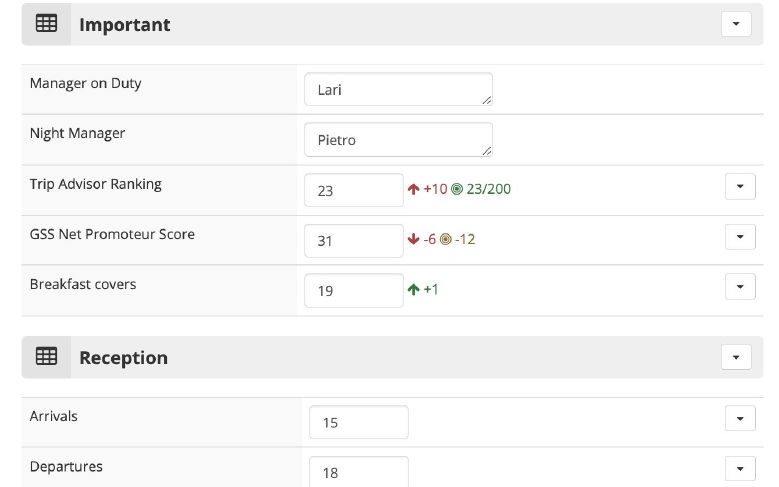779x487 pixels.
Task: Click the Arrivals number field
Action: coord(359,422)
